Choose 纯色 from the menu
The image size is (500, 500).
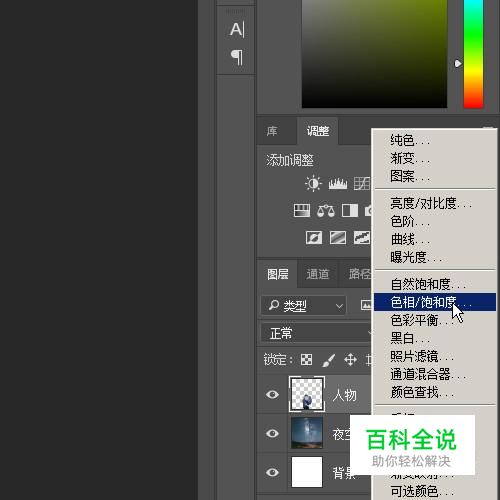point(435,140)
